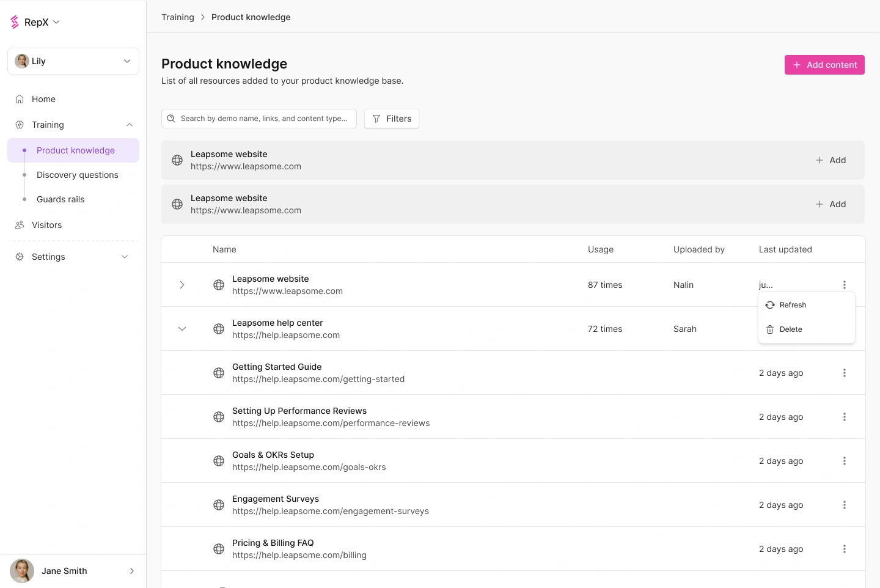Click the Training breadcrumb link
This screenshot has width=880, height=588.
coord(178,17)
